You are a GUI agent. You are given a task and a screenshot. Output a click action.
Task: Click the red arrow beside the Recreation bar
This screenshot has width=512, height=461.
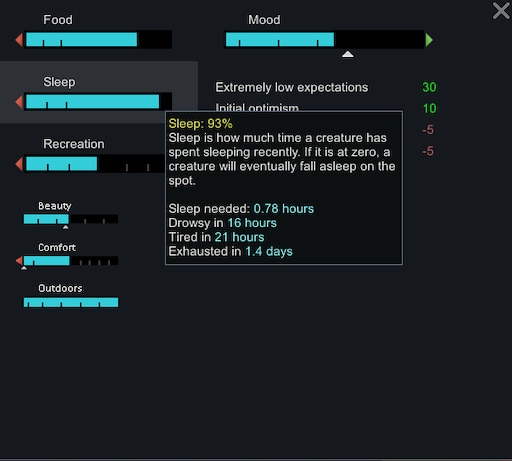(19, 164)
